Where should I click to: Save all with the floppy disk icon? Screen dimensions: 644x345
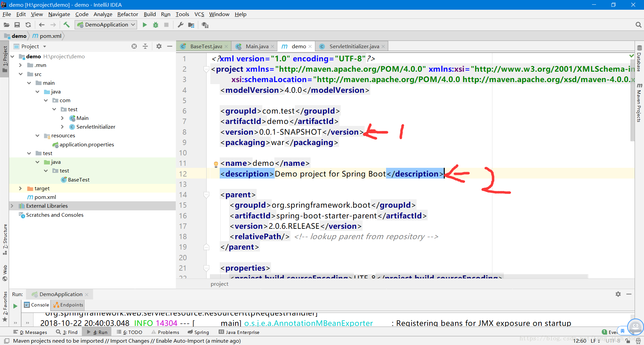pyautogui.click(x=17, y=25)
